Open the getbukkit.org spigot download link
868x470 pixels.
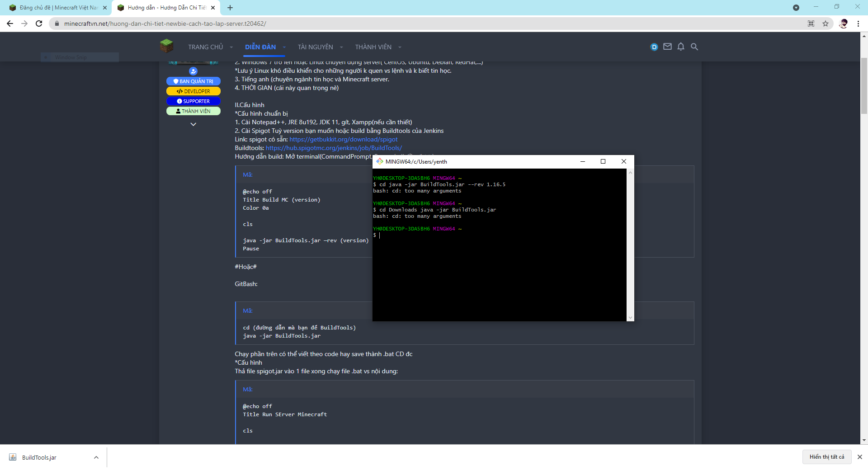343,139
